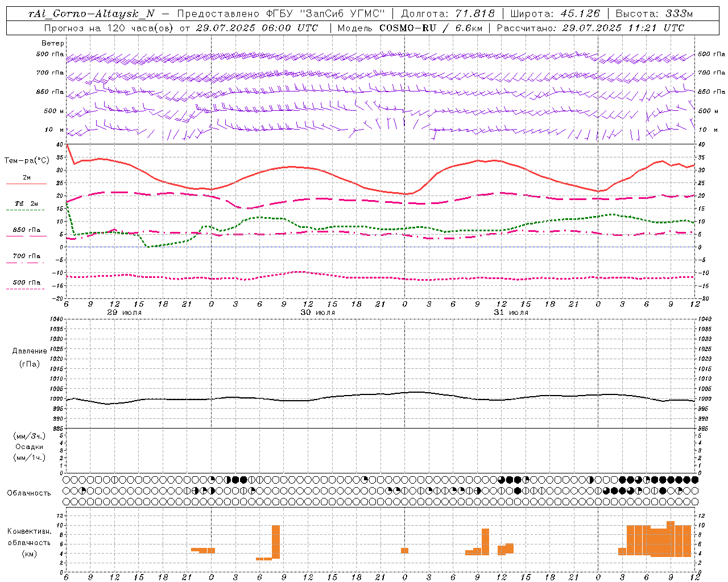Click the 10 м wind level label at left
Viewport: 728px width, 582px height.
[x=55, y=130]
